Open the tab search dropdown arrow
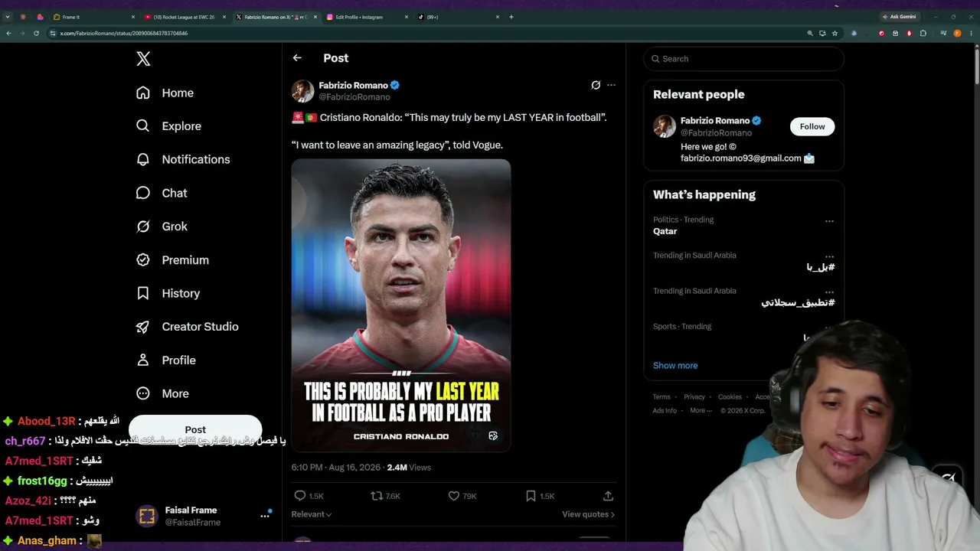Screen dimensions: 980x551 pos(8,17)
